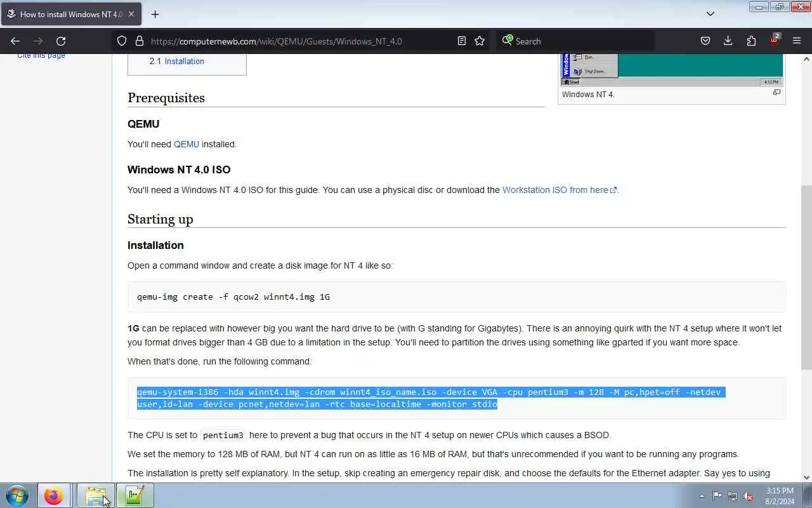Open the Workstation ISO from here link

pyautogui.click(x=559, y=190)
